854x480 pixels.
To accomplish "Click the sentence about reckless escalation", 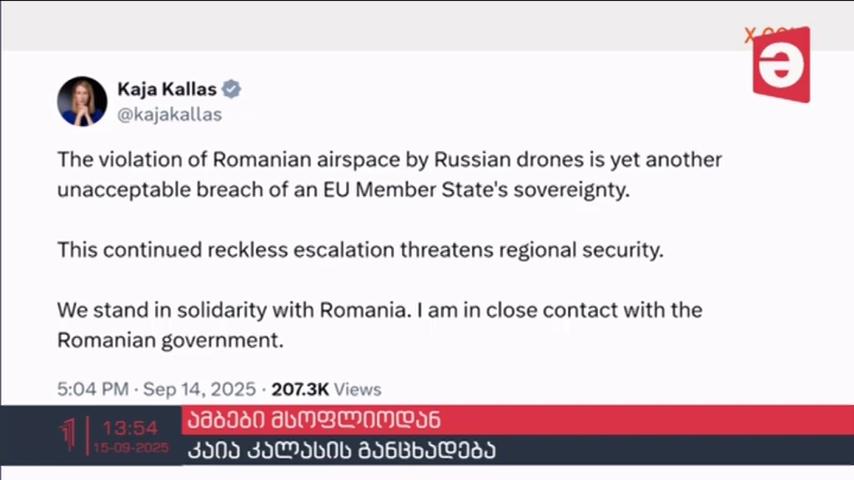I will pos(361,250).
